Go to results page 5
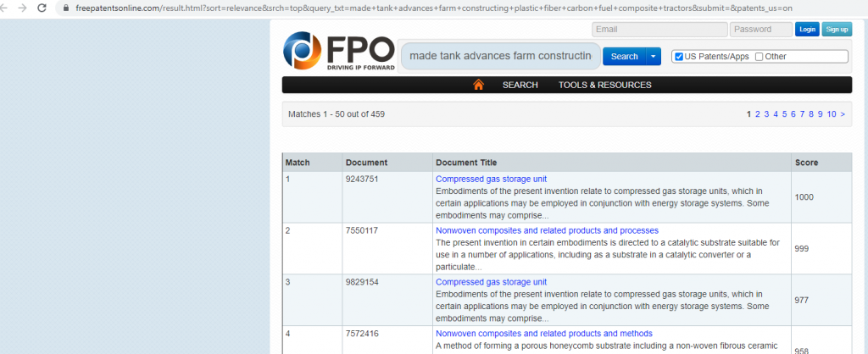 click(x=784, y=114)
